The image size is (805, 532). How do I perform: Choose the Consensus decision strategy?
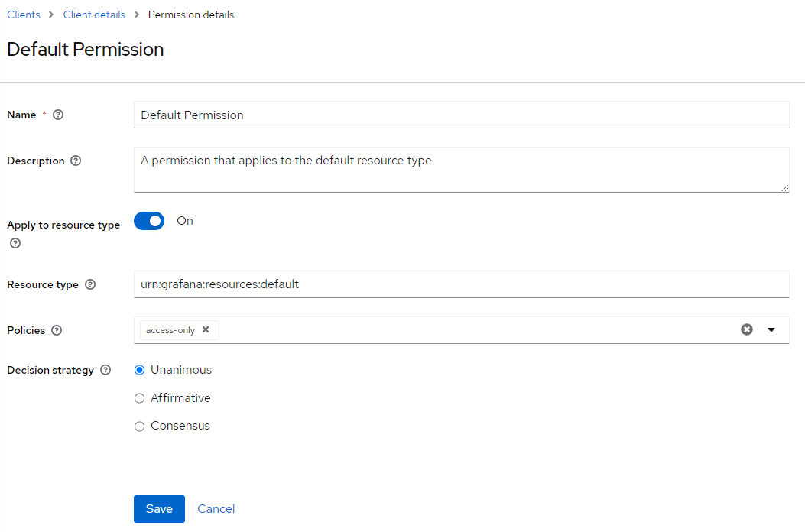(139, 426)
